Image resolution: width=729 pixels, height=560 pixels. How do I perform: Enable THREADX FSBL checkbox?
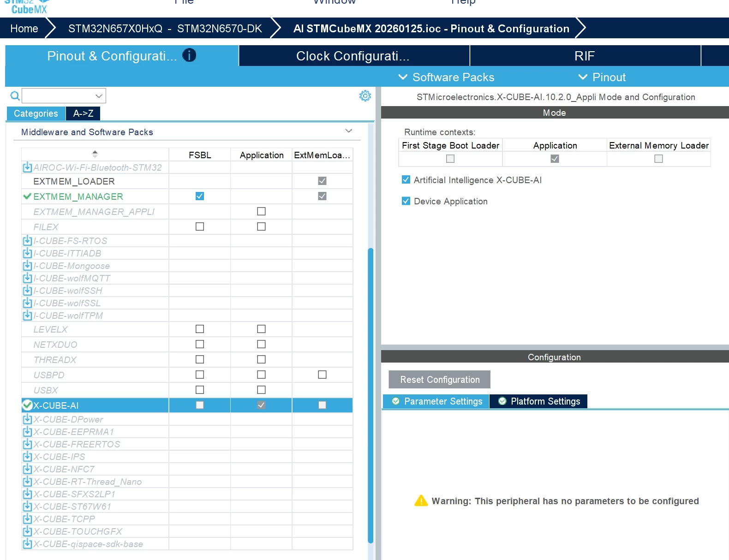pos(200,359)
